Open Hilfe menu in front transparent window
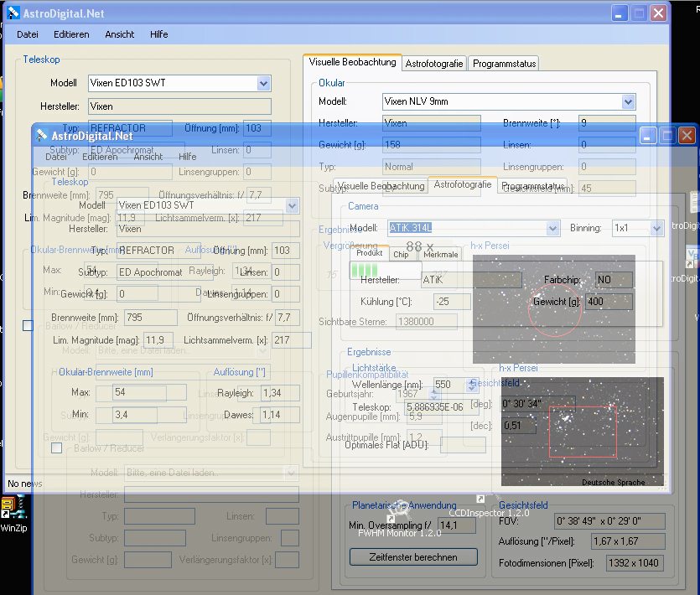This screenshot has height=595, width=700. [188, 157]
